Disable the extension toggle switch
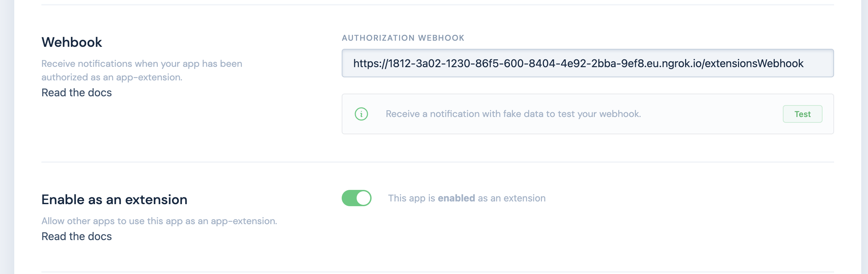868x274 pixels. 356,198
